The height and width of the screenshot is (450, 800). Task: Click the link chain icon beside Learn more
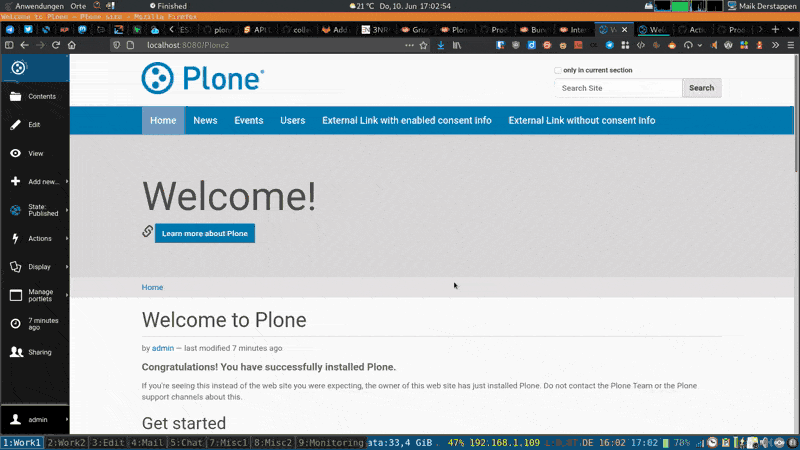pos(147,231)
